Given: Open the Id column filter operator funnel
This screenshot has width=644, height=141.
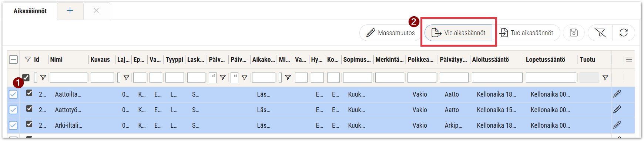Looking at the screenshot, I should [x=43, y=77].
